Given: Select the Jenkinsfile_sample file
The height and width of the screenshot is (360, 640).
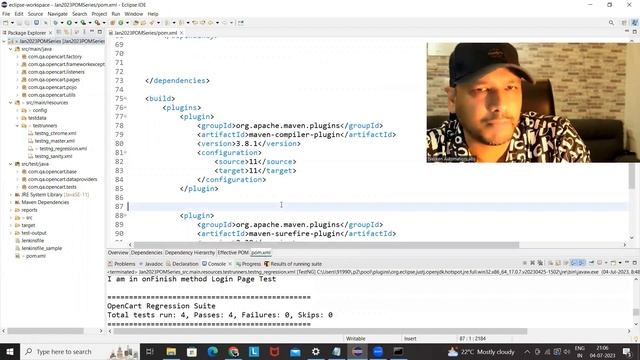Looking at the screenshot, I should tap(42, 248).
